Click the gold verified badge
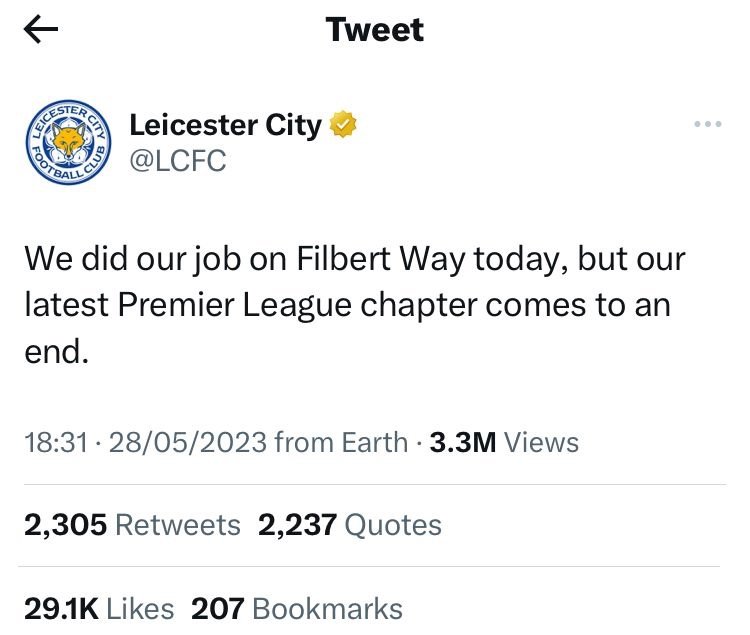750x635 pixels. point(343,124)
